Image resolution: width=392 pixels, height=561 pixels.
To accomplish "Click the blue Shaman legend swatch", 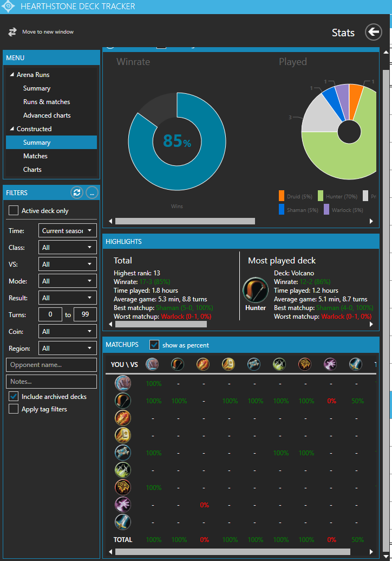I will 282,209.
